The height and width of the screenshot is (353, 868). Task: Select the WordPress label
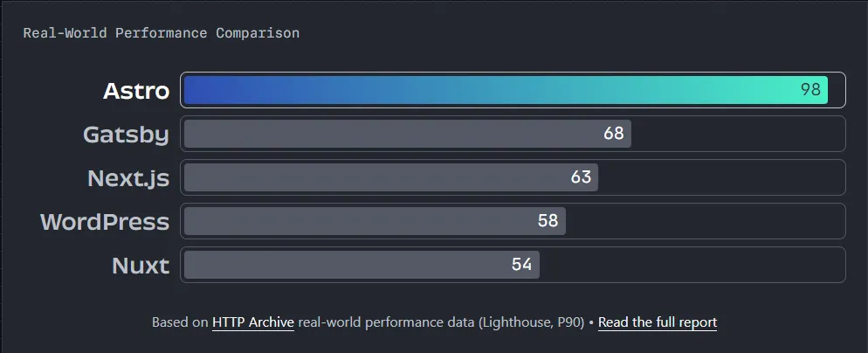105,222
